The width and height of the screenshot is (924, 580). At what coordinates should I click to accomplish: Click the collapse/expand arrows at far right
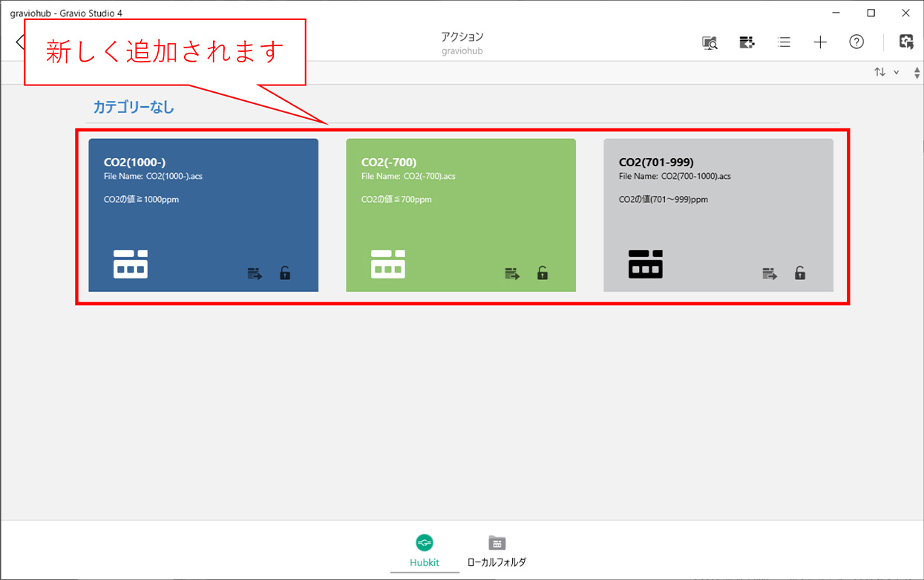[917, 73]
